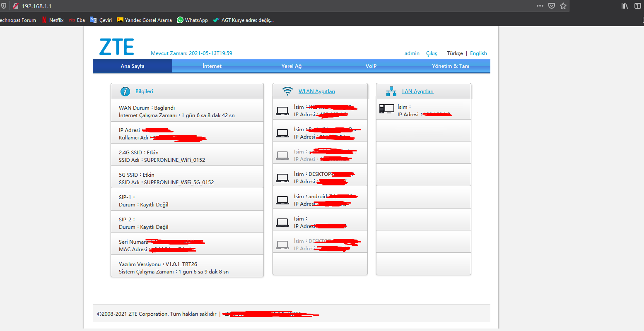Switch the language to English
644x331 pixels.
pyautogui.click(x=478, y=53)
